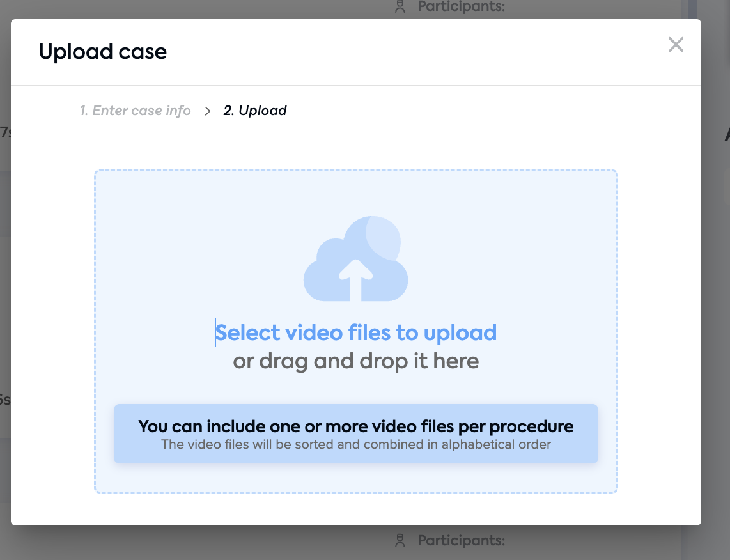Click the upward arrow inside the cloud
Image resolution: width=730 pixels, height=560 pixels.
tap(355, 279)
